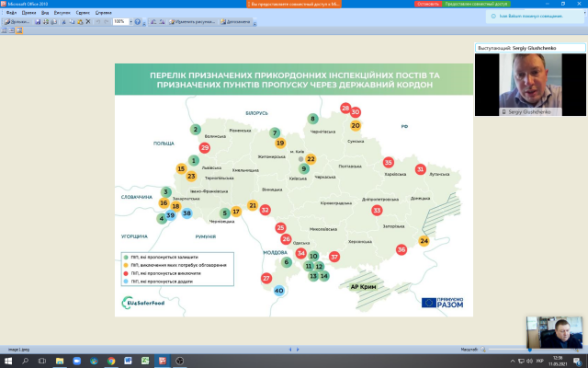Open Zoom from the Windows taskbar
Viewport: 588px width, 368px height.
tap(77, 361)
